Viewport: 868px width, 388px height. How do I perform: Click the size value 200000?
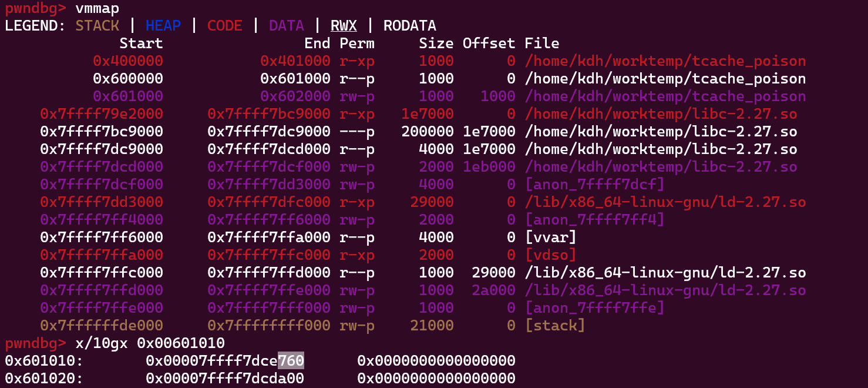click(427, 132)
